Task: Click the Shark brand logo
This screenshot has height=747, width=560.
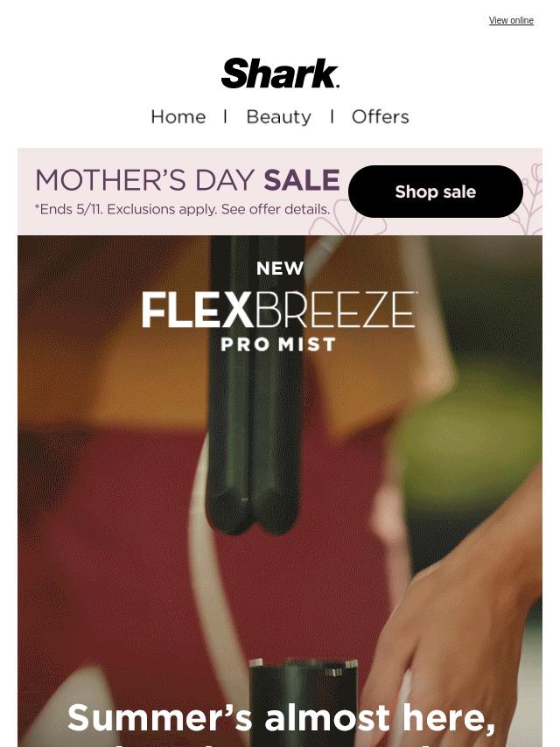Action: 280,73
